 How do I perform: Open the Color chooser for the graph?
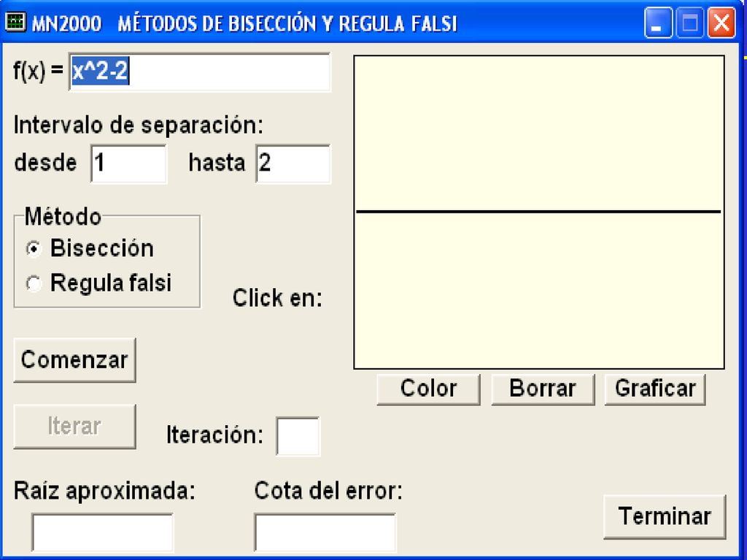[428, 389]
